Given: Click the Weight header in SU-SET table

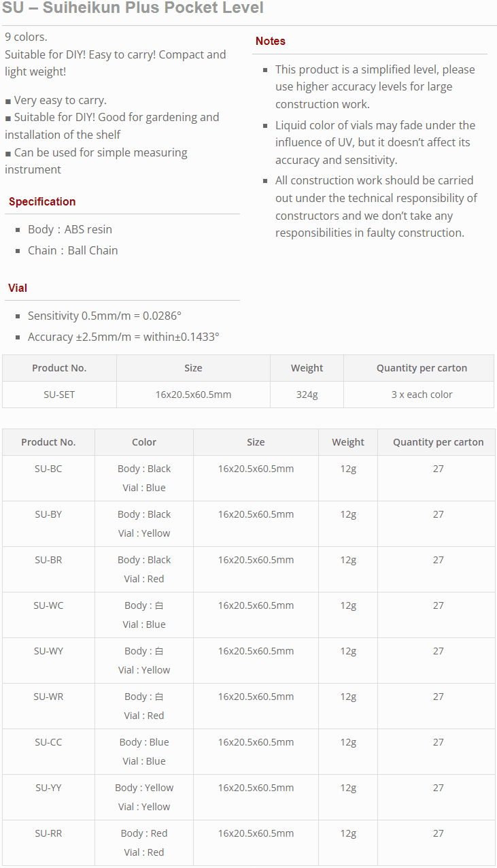Looking at the screenshot, I should (307, 368).
